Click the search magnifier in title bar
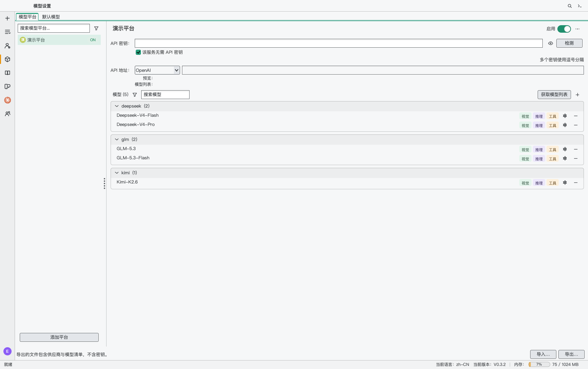This screenshot has height=369, width=588. 570,6
